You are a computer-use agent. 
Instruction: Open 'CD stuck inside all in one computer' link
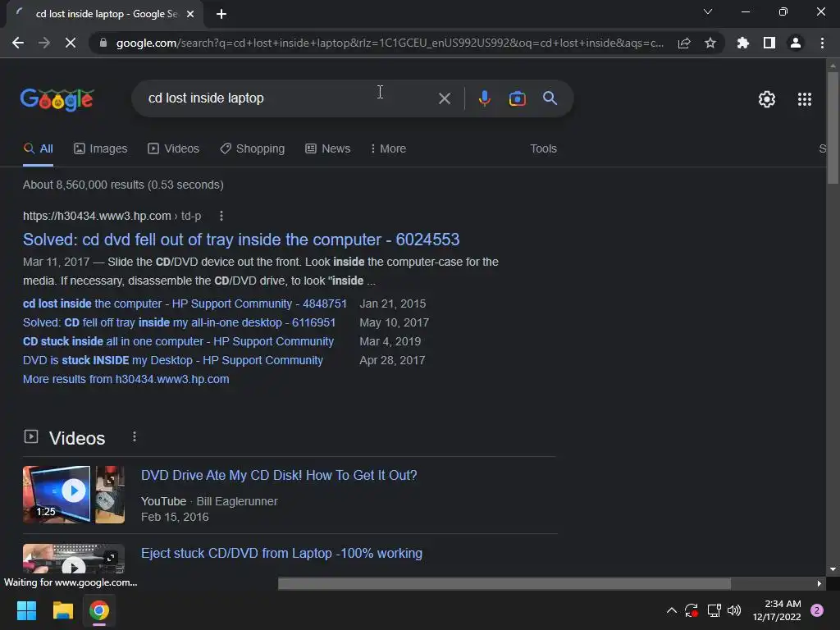[x=178, y=341]
